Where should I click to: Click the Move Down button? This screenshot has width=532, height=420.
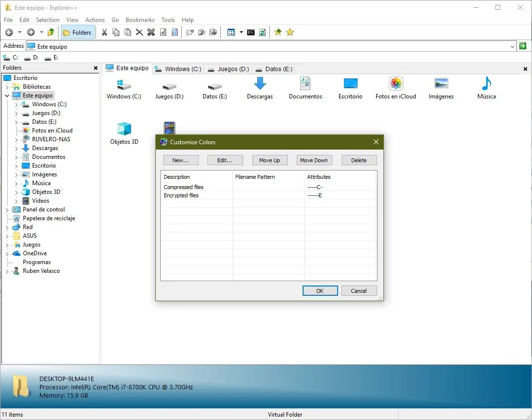click(x=314, y=160)
